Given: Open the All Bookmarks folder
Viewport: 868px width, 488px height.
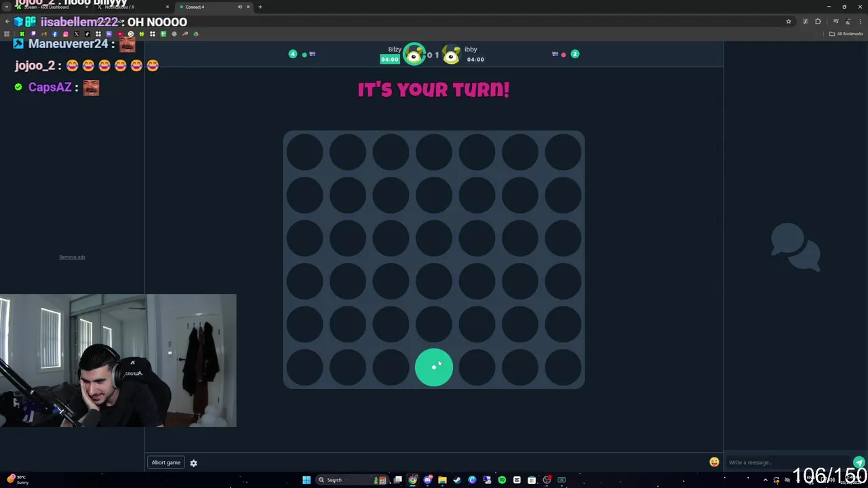Looking at the screenshot, I should (x=846, y=34).
